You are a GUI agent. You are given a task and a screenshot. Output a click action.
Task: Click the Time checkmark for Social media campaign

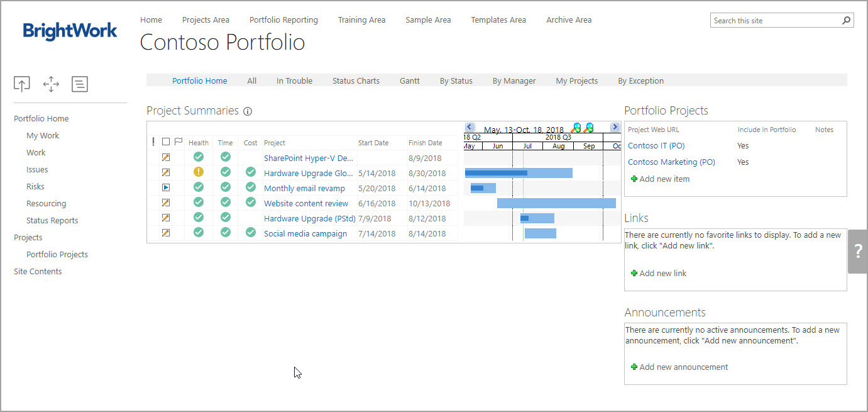(226, 232)
